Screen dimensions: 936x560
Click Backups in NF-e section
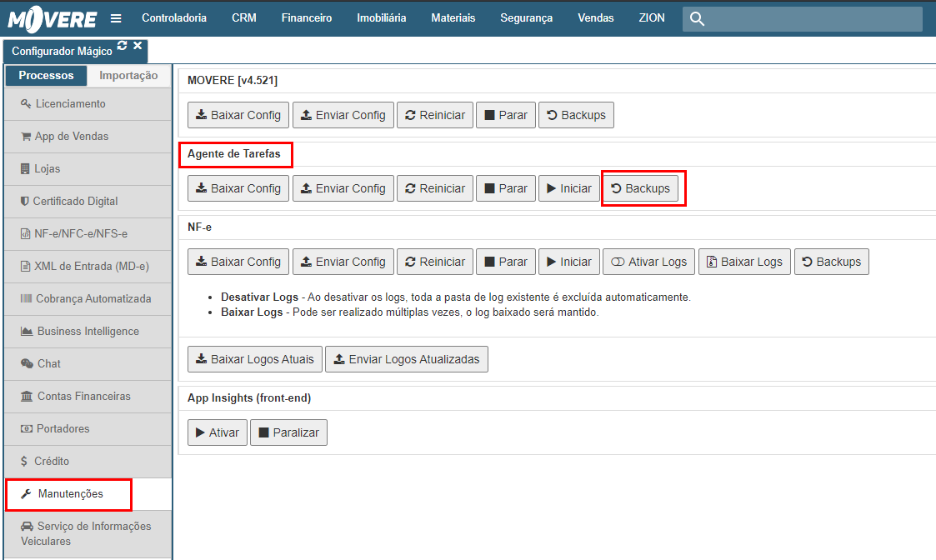pos(832,262)
